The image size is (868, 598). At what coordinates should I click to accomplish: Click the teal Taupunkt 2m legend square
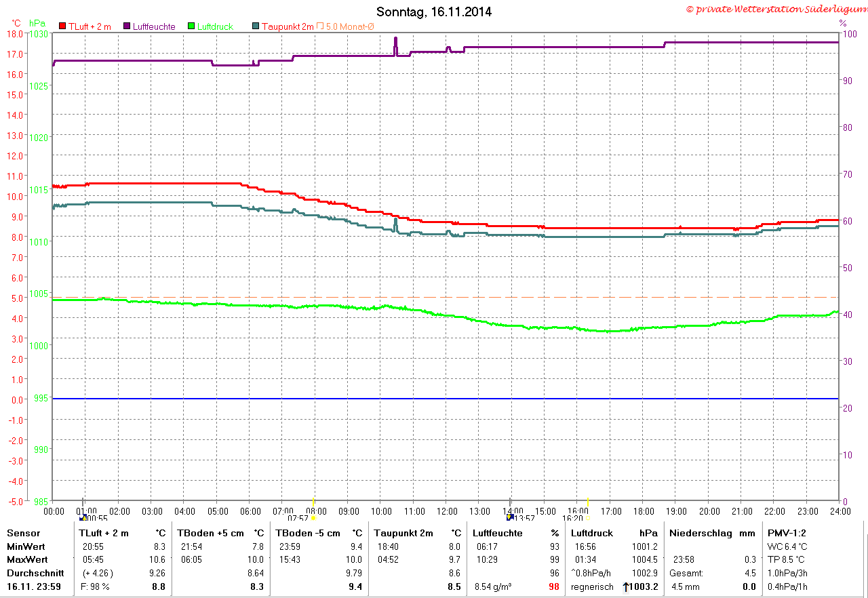256,26
